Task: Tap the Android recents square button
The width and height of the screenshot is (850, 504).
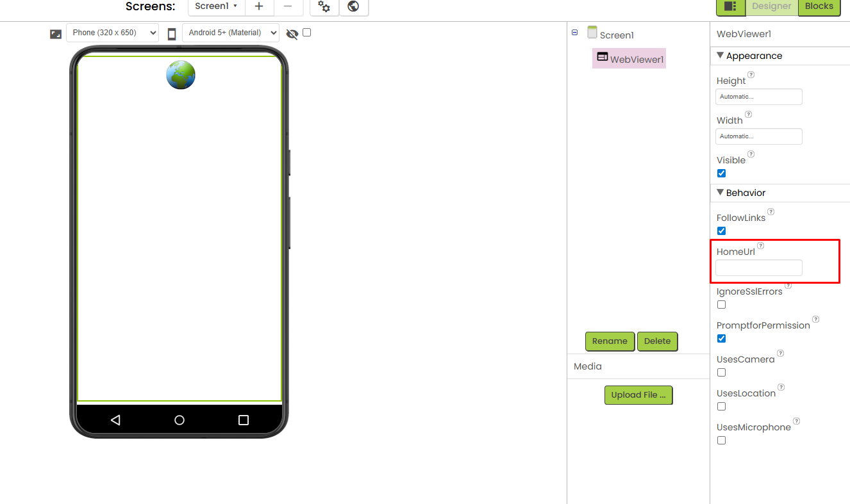Action: [x=244, y=420]
